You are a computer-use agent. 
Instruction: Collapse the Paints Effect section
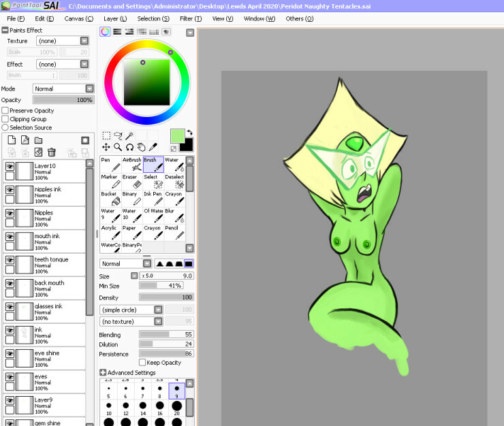(x=5, y=30)
